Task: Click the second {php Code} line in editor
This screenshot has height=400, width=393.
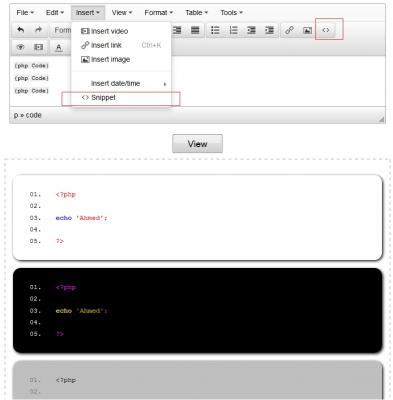Action: [x=32, y=78]
